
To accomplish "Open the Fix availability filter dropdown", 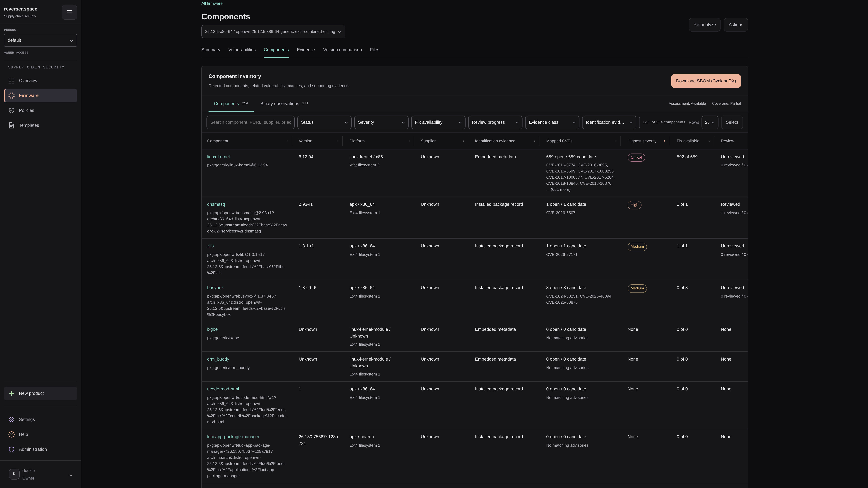I will (438, 122).
